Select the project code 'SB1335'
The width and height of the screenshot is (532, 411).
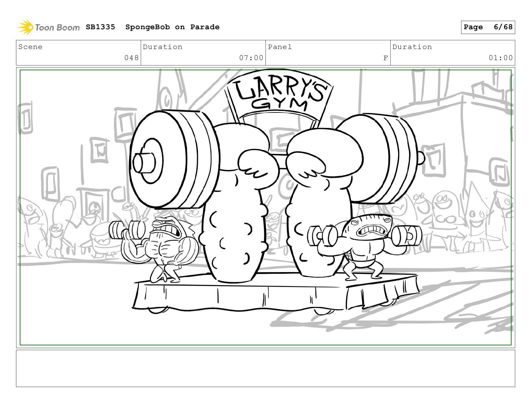(x=100, y=27)
